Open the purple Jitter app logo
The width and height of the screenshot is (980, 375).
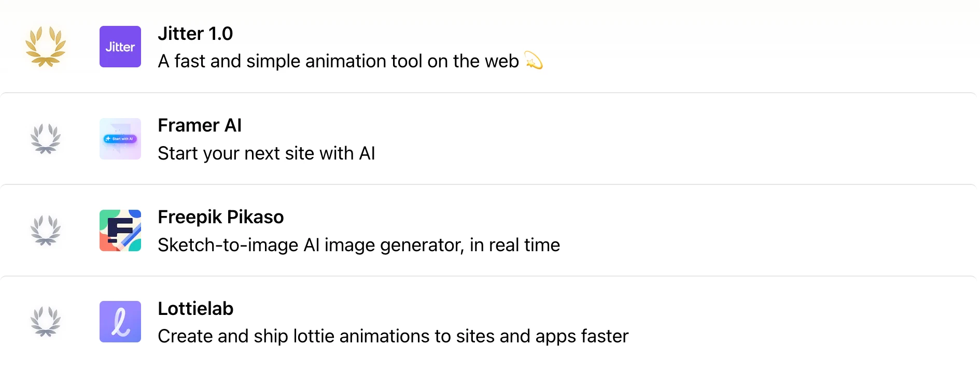(x=120, y=47)
